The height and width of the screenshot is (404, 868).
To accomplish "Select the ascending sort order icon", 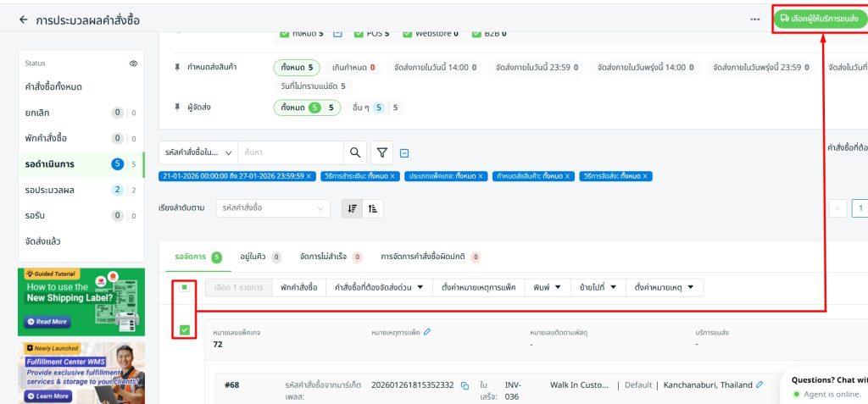I will [x=373, y=208].
